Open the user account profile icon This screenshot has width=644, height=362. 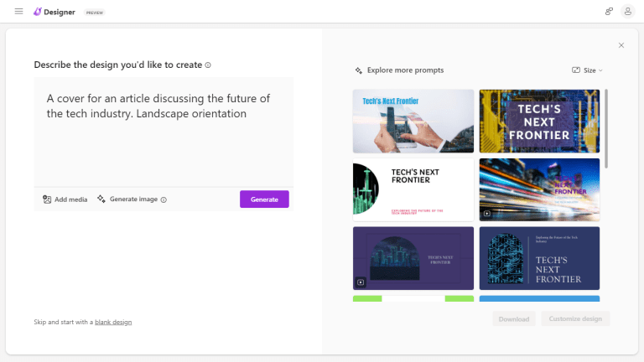pyautogui.click(x=627, y=12)
